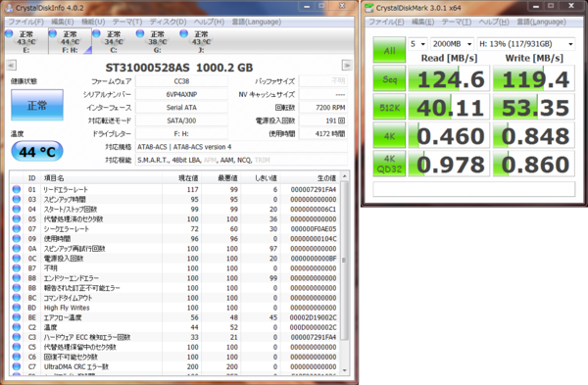Viewport: 588px width, 385px height.
Task: Select drive G: status icon at 38°C
Action: [140, 33]
